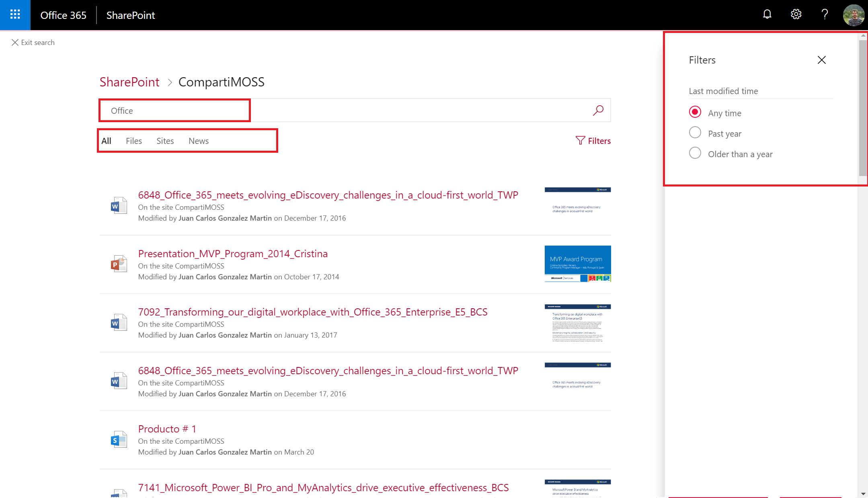Screen dimensions: 868x498
Task: Click Exit search
Action: point(33,43)
